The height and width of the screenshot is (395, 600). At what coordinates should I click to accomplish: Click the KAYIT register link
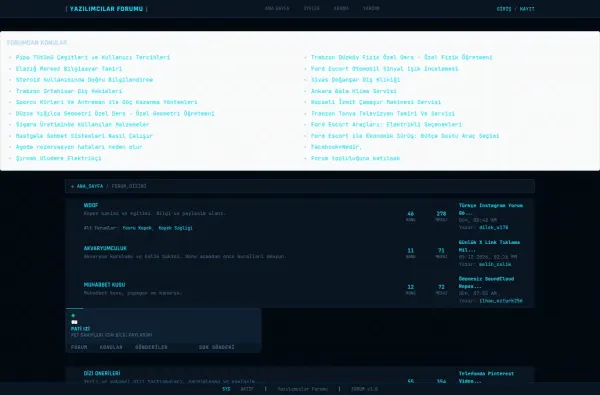pyautogui.click(x=527, y=9)
